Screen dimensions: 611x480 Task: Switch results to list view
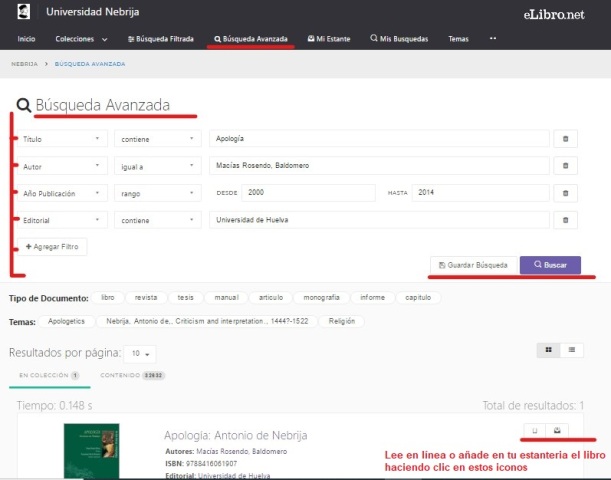point(572,350)
